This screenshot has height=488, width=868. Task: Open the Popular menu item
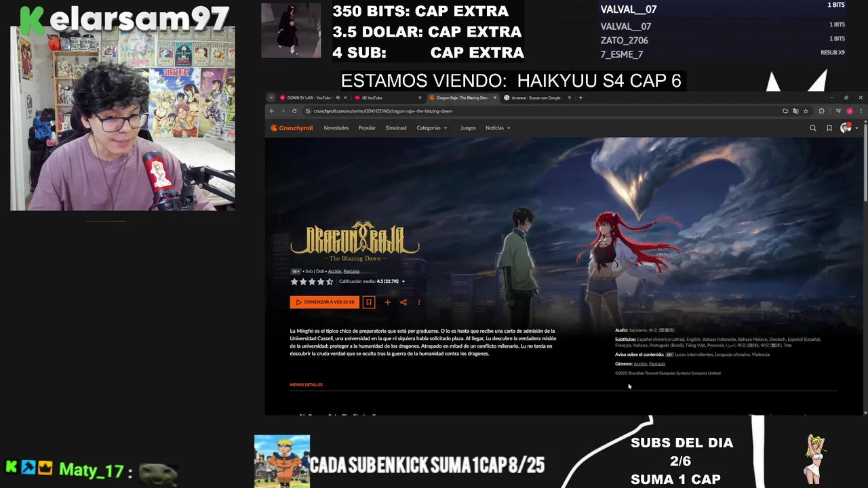point(367,128)
